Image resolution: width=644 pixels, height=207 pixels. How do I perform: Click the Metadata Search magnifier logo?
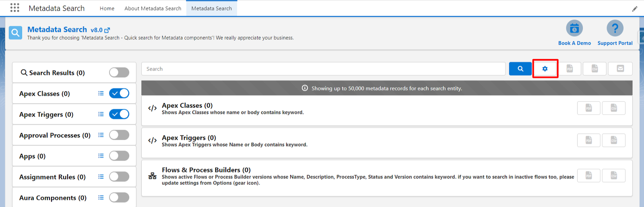[15, 33]
